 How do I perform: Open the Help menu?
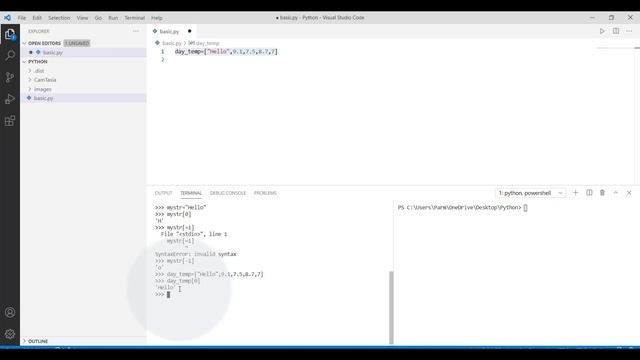point(157,18)
